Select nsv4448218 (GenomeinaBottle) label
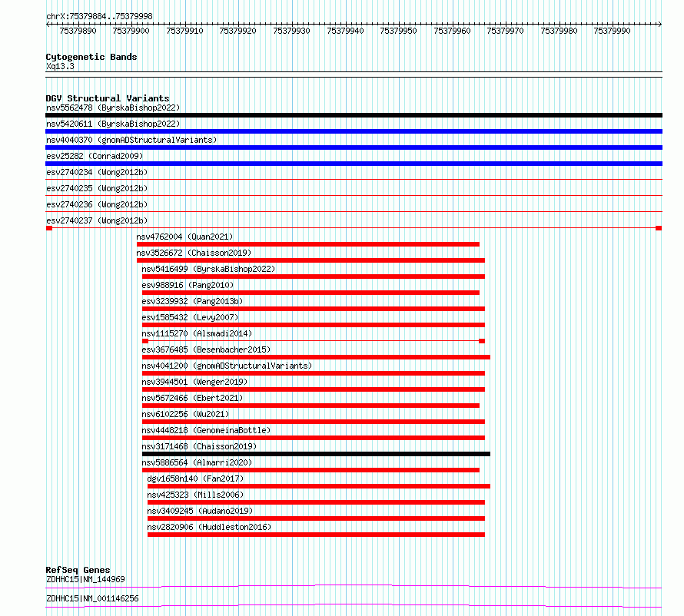The width and height of the screenshot is (684, 616). (x=206, y=430)
